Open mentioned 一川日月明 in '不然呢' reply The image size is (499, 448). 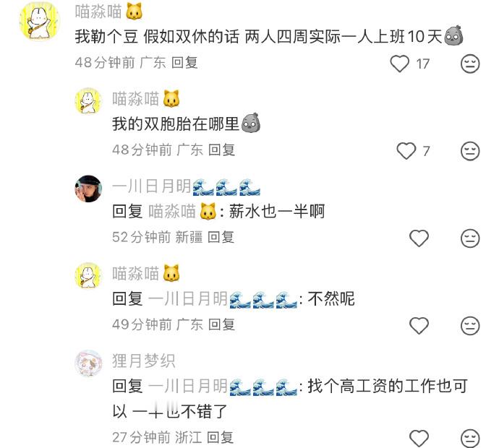223,299
